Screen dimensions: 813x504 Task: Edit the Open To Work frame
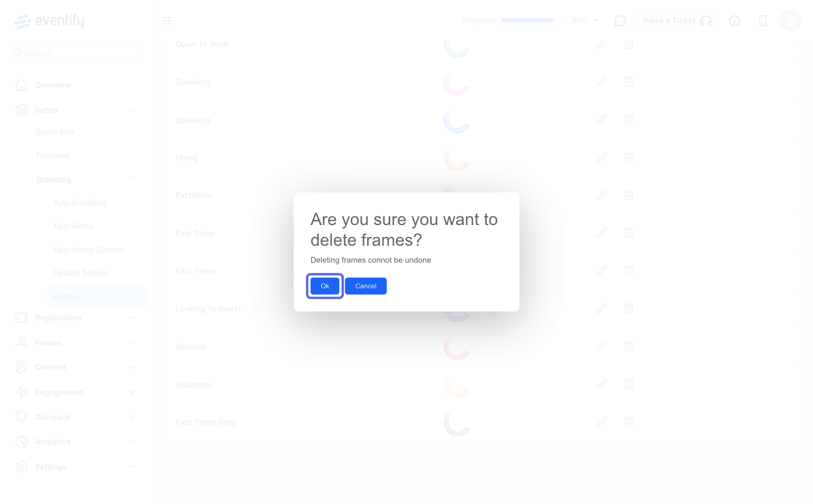[x=602, y=44]
